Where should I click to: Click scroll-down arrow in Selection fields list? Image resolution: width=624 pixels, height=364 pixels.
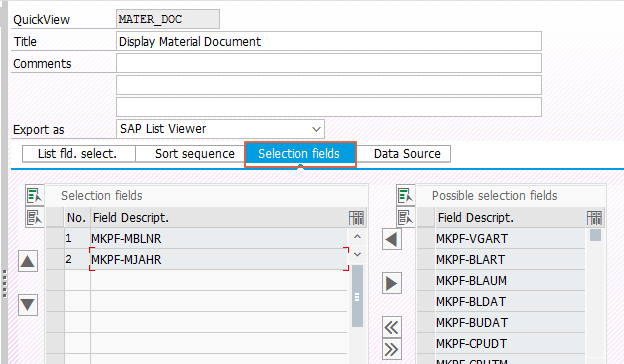pyautogui.click(x=357, y=254)
